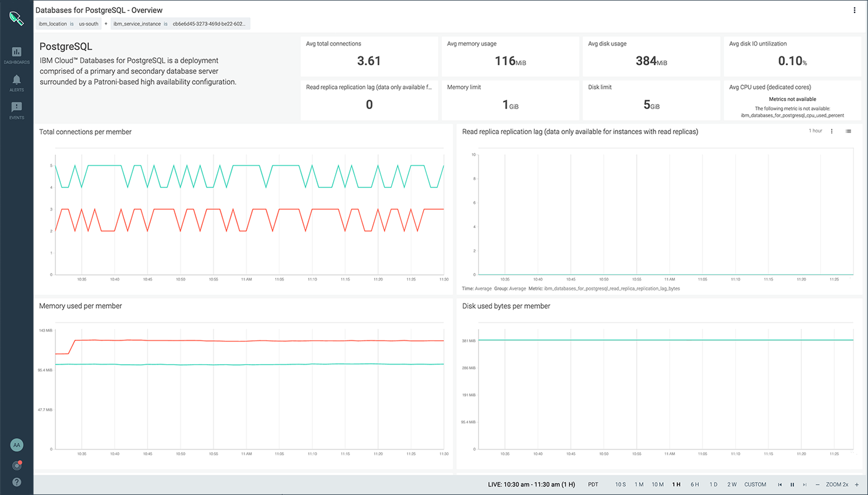Screen dimensions: 868x495
Task: Click the 1 hour label on replication panel
Action: coord(815,131)
